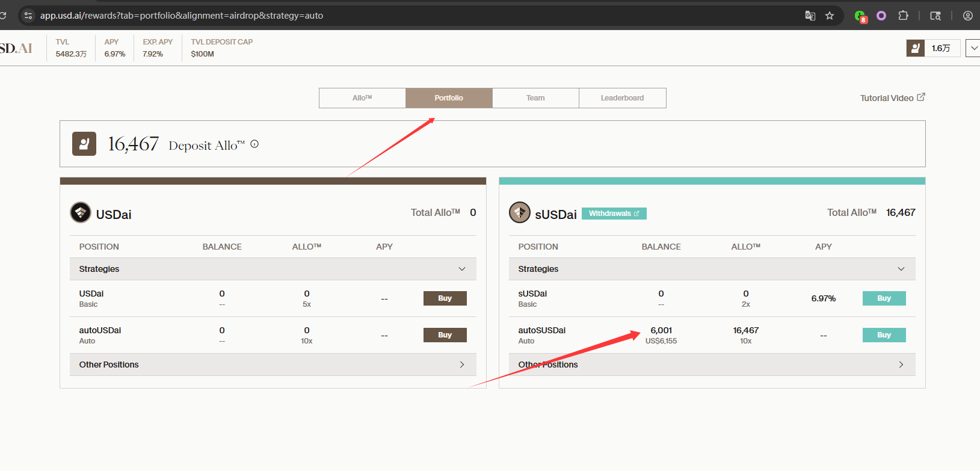Click the tab search icon in toolbar
The image size is (980, 471).
tap(935, 16)
